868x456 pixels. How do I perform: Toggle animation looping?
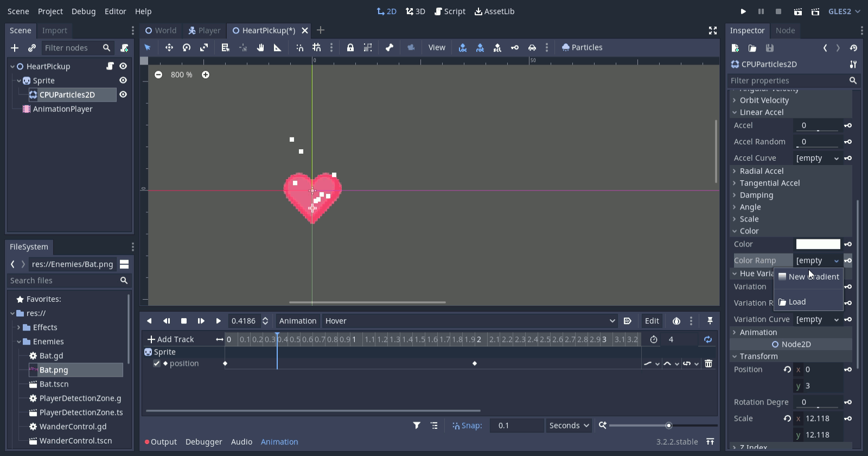tap(708, 339)
